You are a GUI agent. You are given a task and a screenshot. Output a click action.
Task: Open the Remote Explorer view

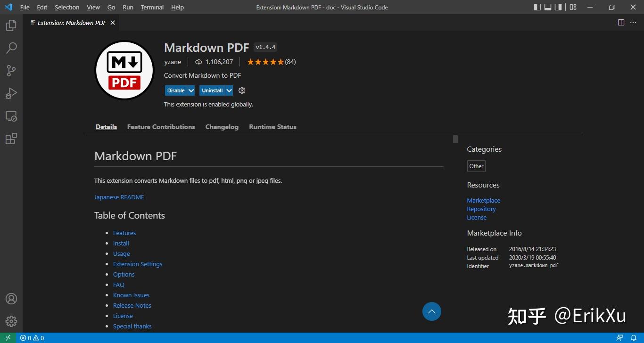point(11,116)
